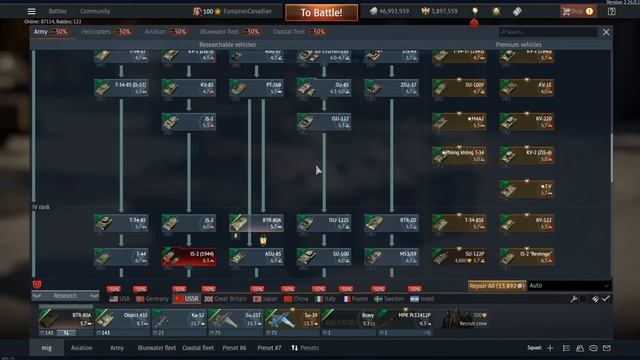Screen dimensions: 640x360
Task: Select premium KV-122 tank
Action: [527, 223]
